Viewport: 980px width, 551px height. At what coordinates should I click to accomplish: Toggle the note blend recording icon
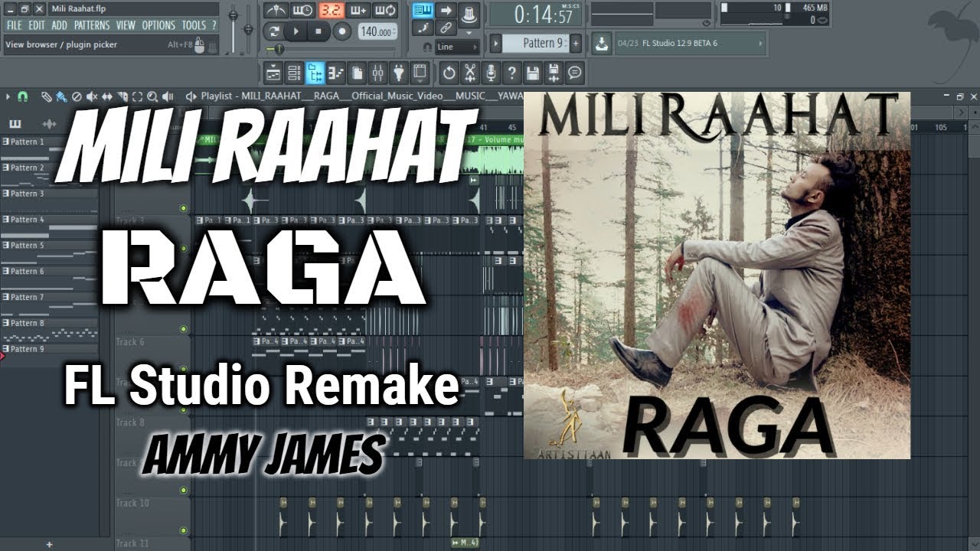423,28
